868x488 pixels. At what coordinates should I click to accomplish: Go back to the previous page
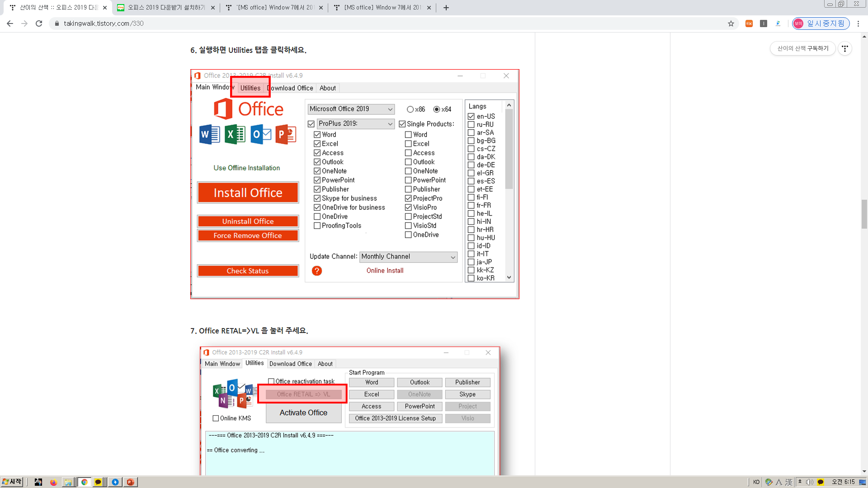[10, 23]
